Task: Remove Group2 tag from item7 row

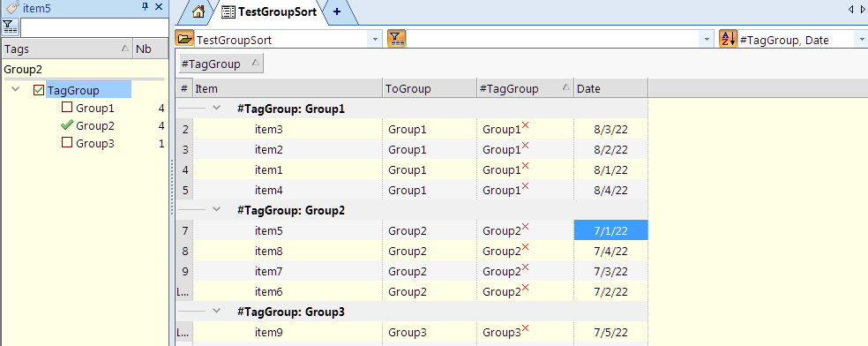Action: tap(526, 267)
